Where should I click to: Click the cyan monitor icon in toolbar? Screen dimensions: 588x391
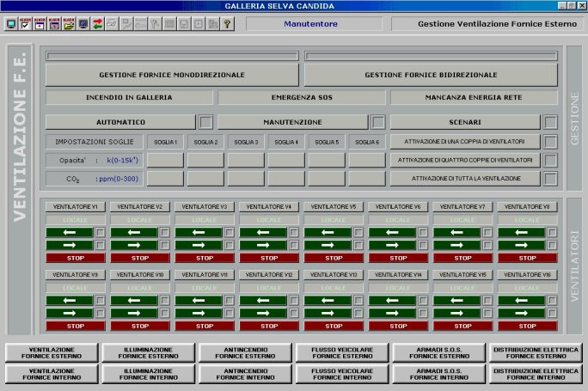11,24
